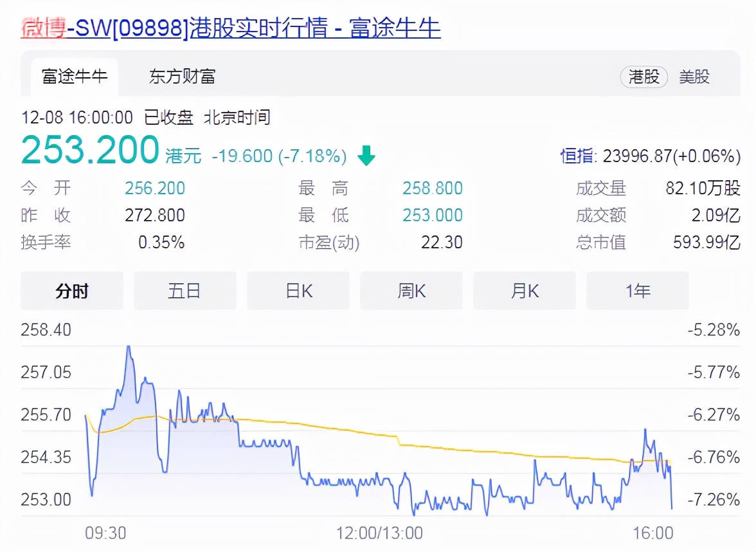The image size is (756, 552).
Task: Switch to the 美股 US stocks market
Action: point(694,77)
